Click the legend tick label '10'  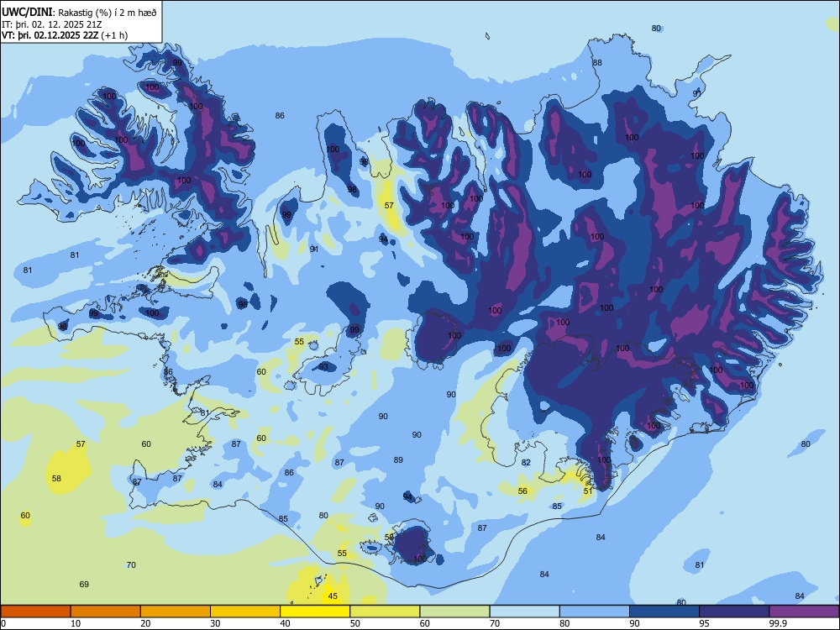pos(76,623)
